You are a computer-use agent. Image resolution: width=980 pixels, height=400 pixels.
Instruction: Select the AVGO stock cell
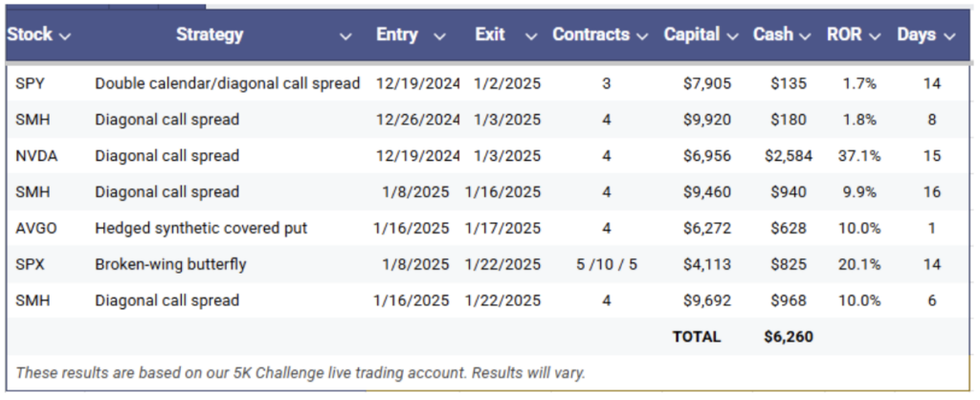click(x=36, y=228)
